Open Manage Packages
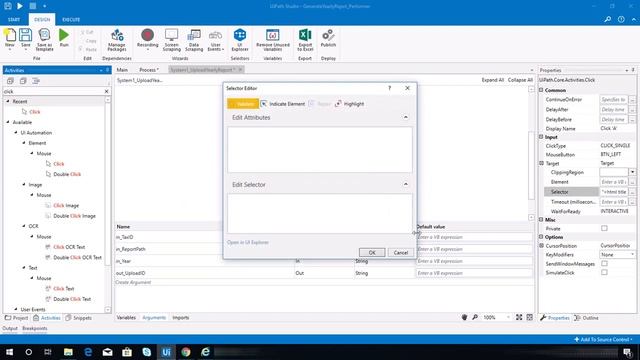 pos(117,40)
